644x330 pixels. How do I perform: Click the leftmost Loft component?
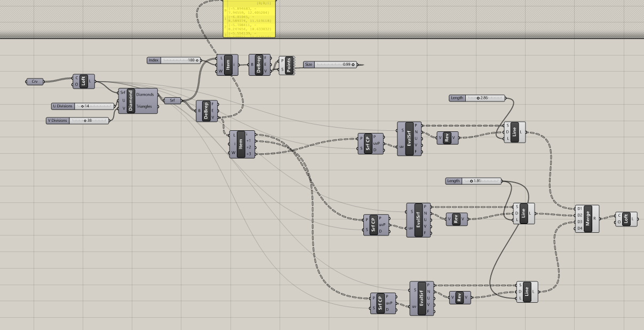(x=84, y=82)
